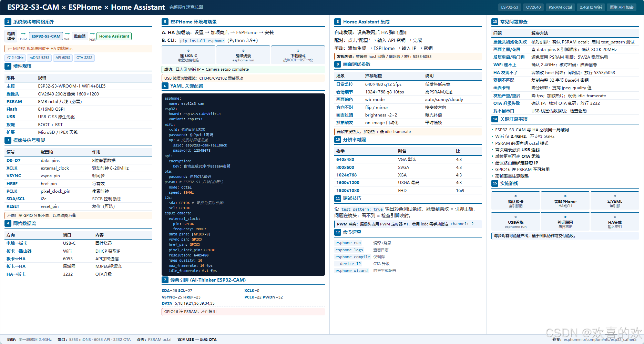Click the number 13 badge beside 常见问题排查

coord(495,22)
